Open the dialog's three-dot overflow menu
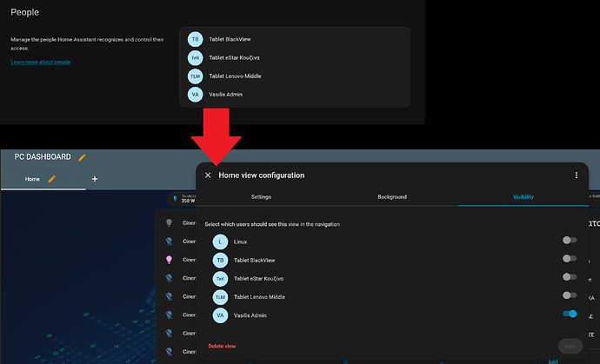Viewport: 600px width, 364px height. point(577,175)
